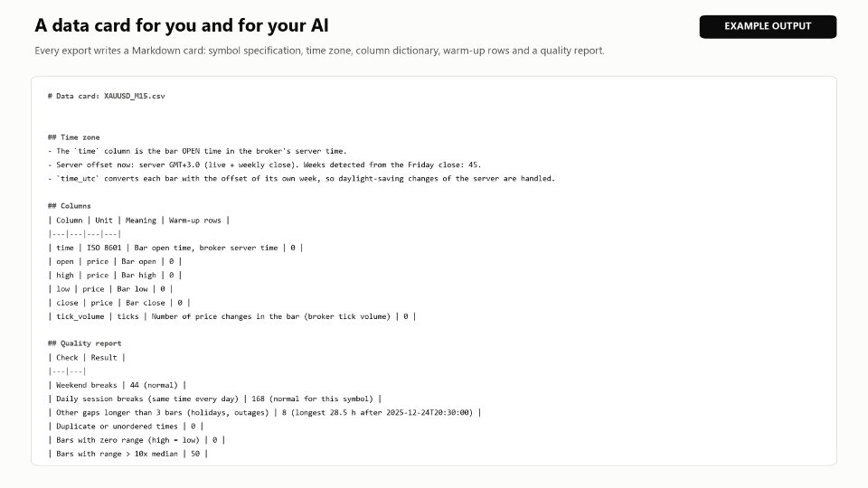Click the subtitle about every export writing a Markdown card
Screen dimensions: 868x488
pyautogui.click(x=319, y=51)
